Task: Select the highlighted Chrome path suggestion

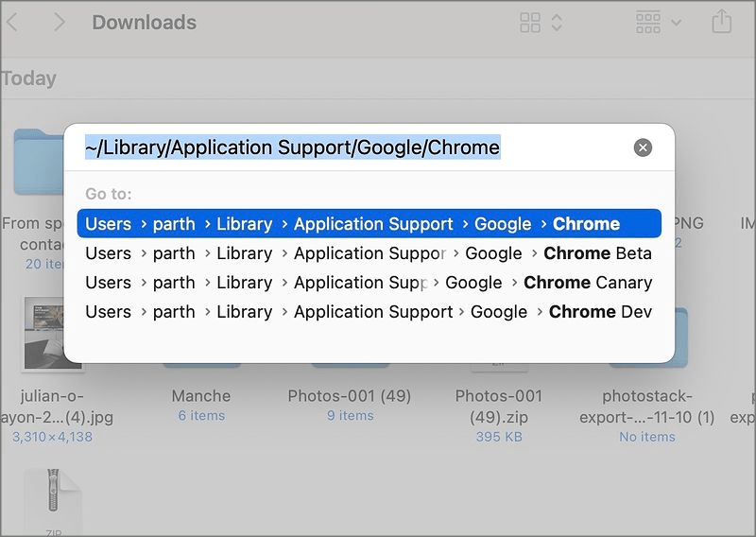Action: pos(369,224)
